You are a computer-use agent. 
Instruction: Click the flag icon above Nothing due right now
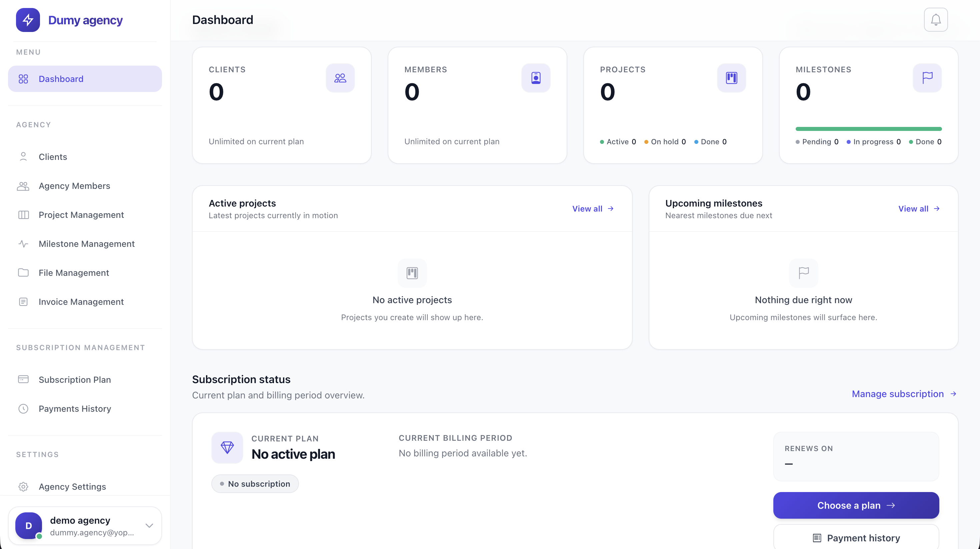(803, 273)
